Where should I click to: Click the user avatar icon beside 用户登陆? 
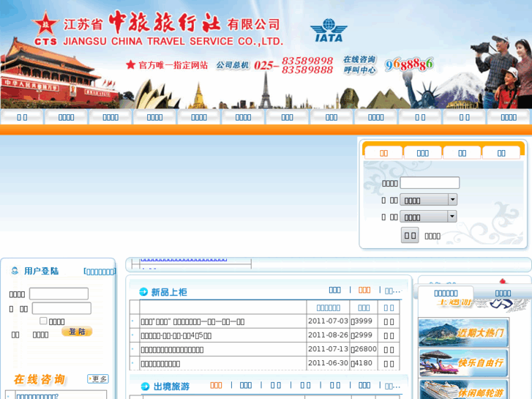click(15, 271)
